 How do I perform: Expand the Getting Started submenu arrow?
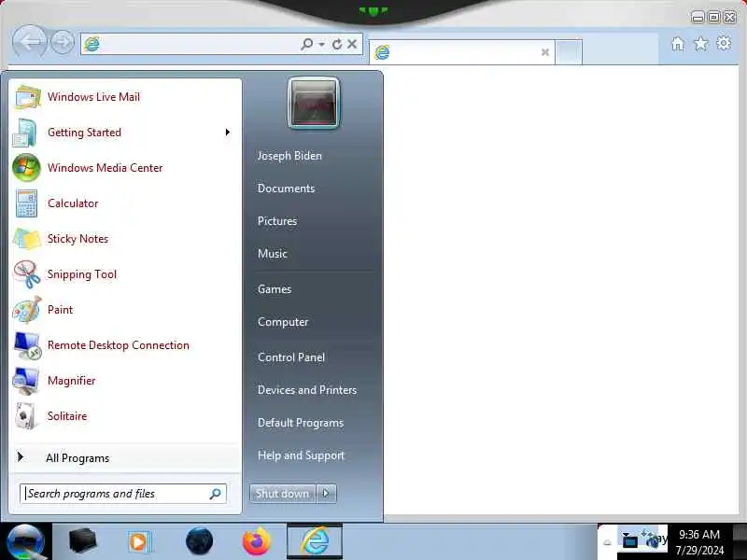pyautogui.click(x=228, y=133)
